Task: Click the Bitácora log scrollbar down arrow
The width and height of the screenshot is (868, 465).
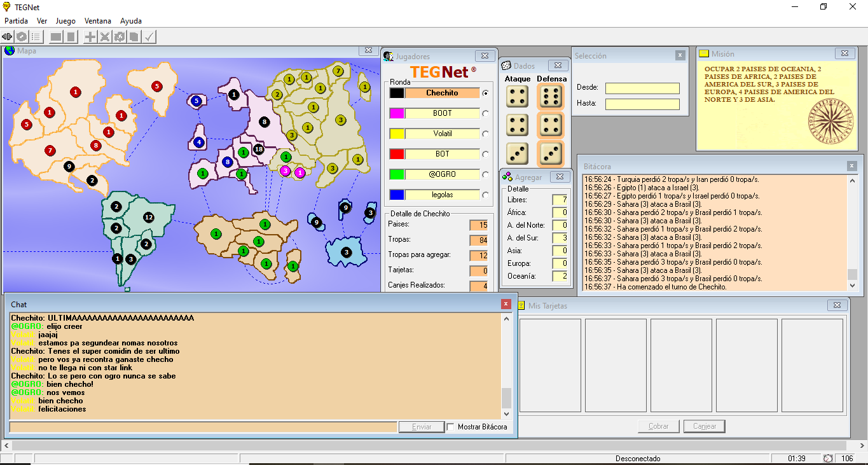Action: coord(852,287)
